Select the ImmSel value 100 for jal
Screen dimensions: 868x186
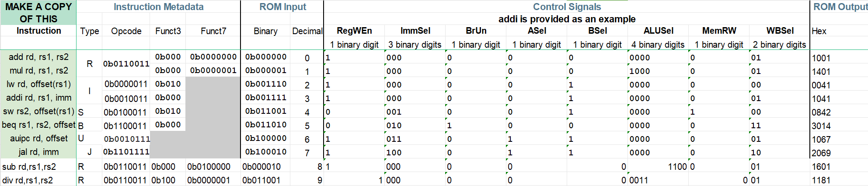click(x=415, y=152)
